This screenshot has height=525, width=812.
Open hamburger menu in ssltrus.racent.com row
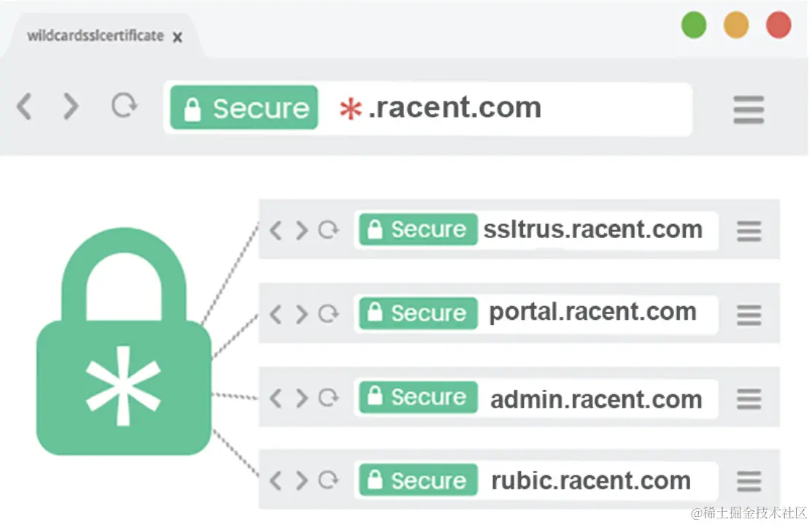(749, 231)
